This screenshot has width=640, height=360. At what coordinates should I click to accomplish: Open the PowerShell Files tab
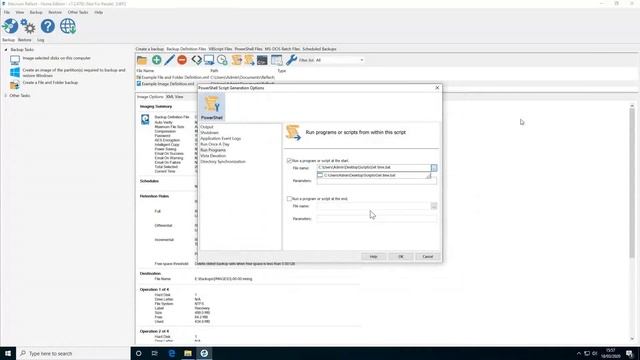pyautogui.click(x=248, y=49)
